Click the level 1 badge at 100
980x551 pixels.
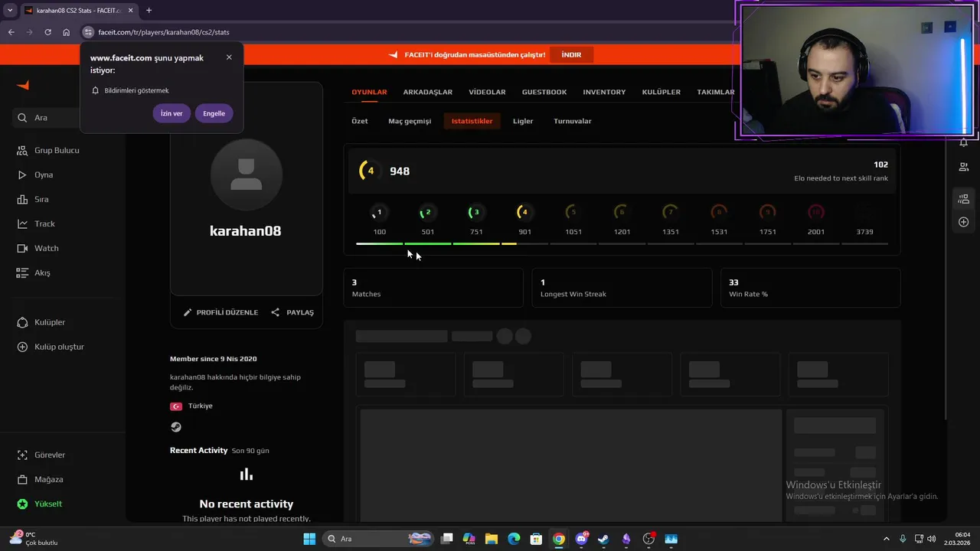(x=379, y=212)
